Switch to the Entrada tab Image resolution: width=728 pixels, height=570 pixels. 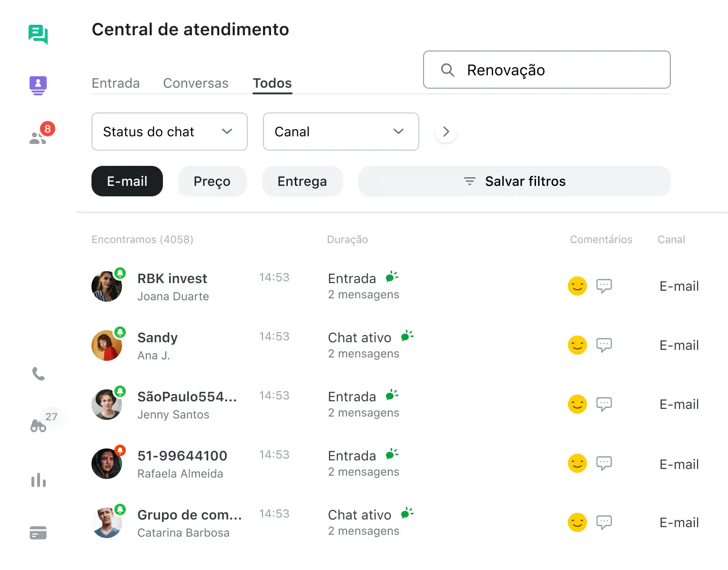(x=116, y=83)
